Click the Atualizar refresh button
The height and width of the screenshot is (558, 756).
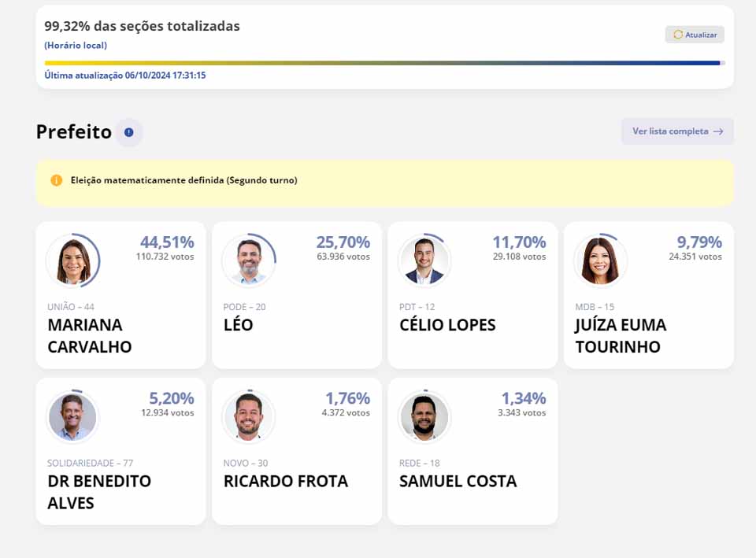(x=695, y=35)
